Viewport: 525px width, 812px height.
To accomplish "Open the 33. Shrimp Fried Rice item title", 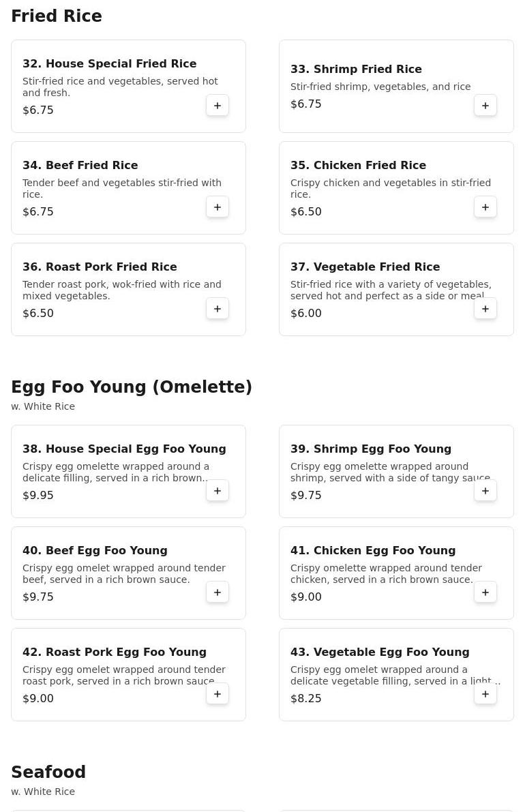I will pos(356,69).
